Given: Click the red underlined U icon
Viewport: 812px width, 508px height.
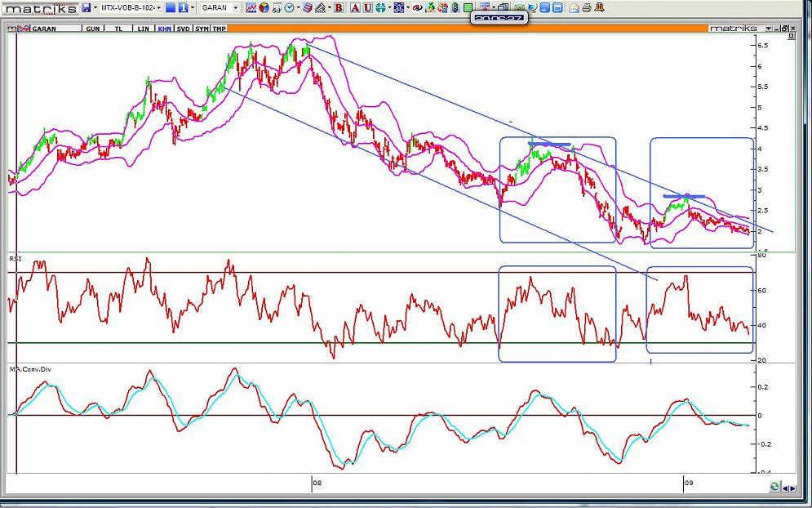Looking at the screenshot, I should coord(368,7).
